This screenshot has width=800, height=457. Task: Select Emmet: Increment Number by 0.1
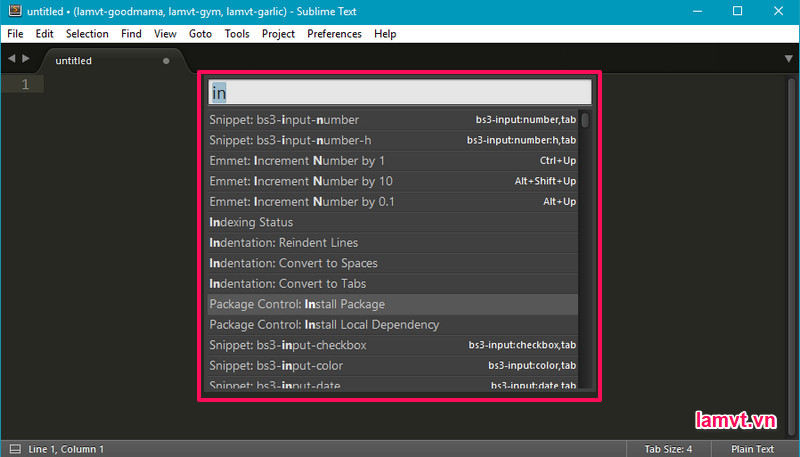coord(392,201)
